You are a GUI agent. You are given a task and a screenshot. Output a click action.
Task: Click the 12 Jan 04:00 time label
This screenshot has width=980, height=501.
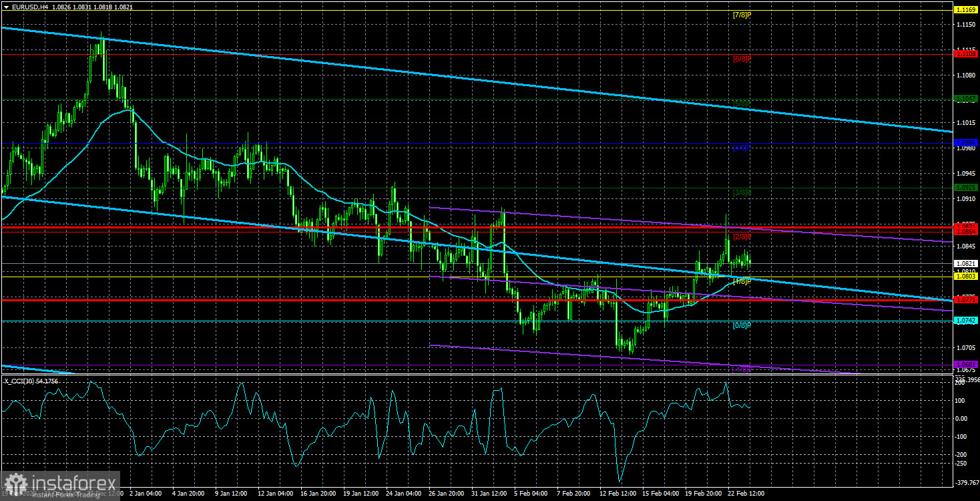pyautogui.click(x=274, y=494)
